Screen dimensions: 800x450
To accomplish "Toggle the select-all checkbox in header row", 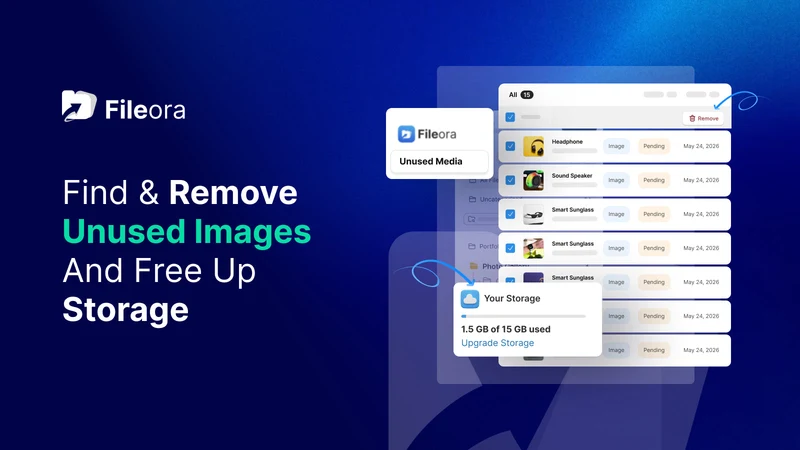I will coord(510,117).
